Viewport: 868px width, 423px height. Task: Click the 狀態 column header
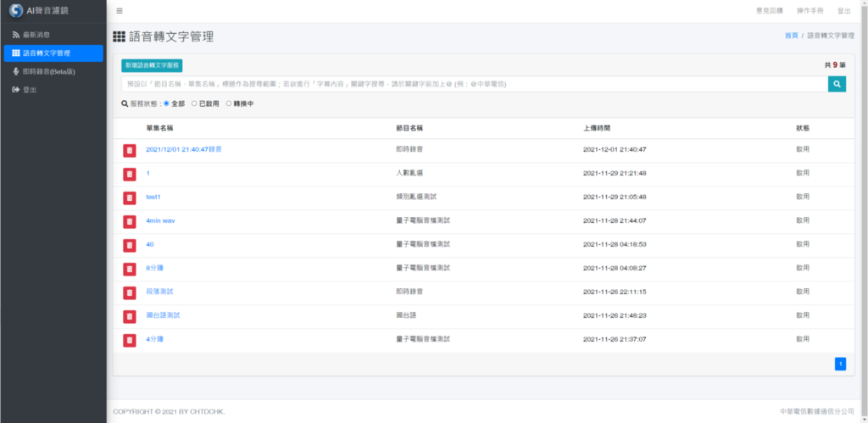point(803,128)
